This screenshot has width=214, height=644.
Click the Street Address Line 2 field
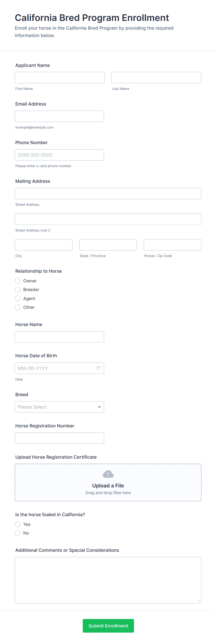[x=108, y=219]
